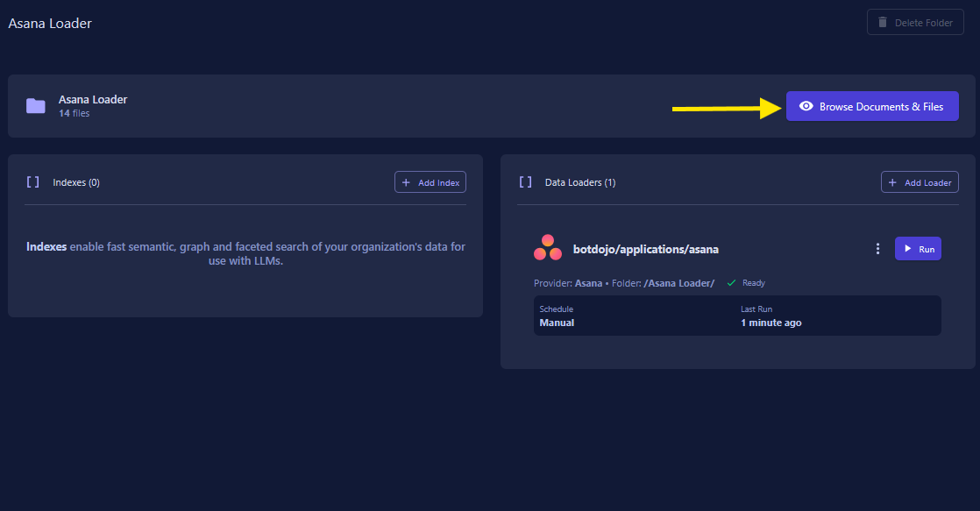Click the Data Loaders (1) section heading
The height and width of the screenshot is (511, 980).
click(x=579, y=182)
